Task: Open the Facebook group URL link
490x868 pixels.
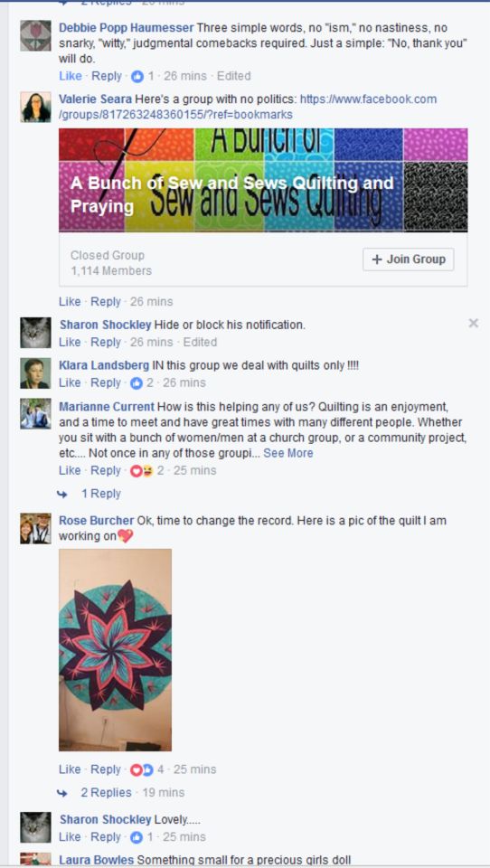Action: click(248, 107)
